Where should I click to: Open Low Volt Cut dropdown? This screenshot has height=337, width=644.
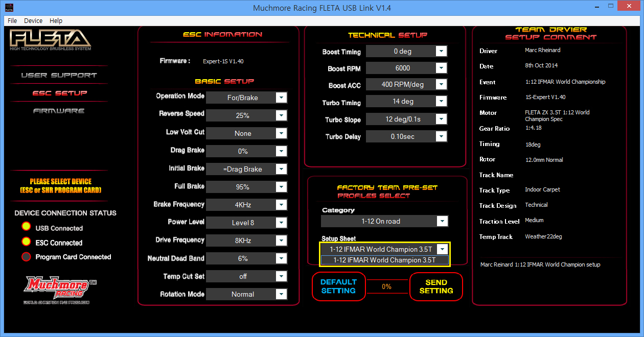pos(281,133)
